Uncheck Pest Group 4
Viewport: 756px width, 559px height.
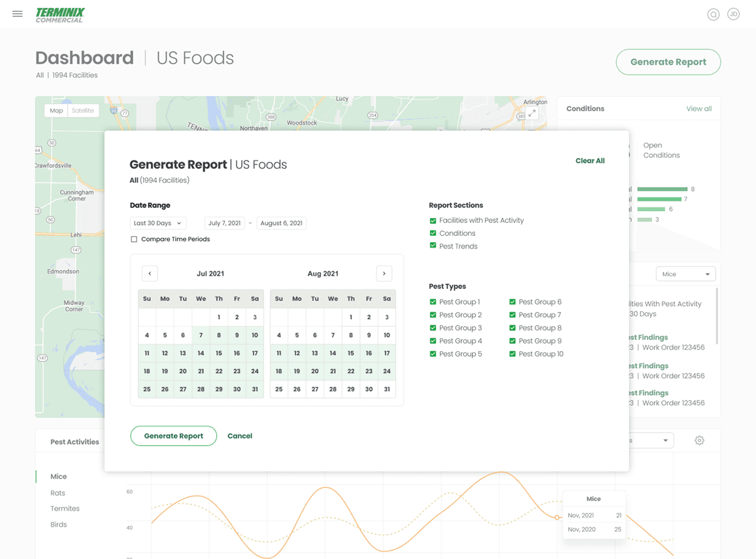coord(433,341)
